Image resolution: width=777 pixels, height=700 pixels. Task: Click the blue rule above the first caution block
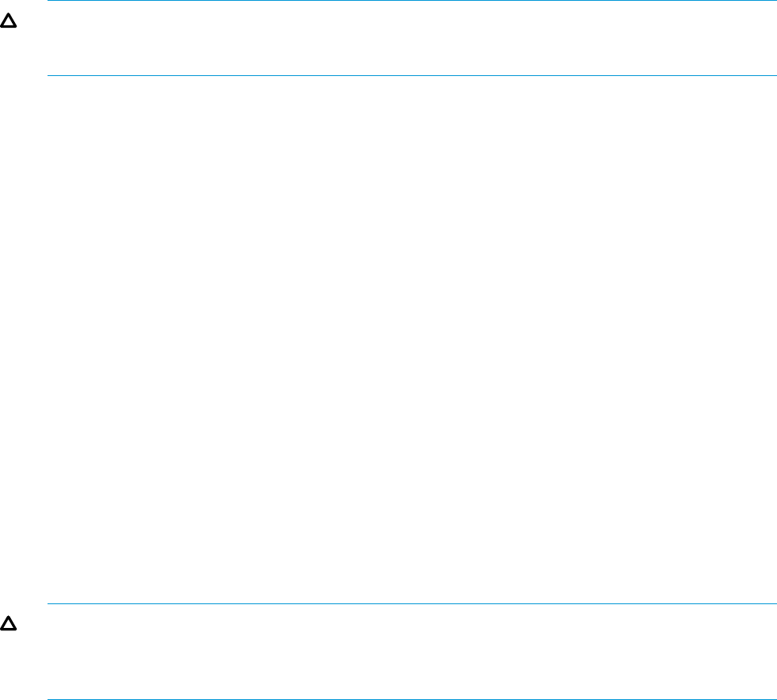[412, 1]
